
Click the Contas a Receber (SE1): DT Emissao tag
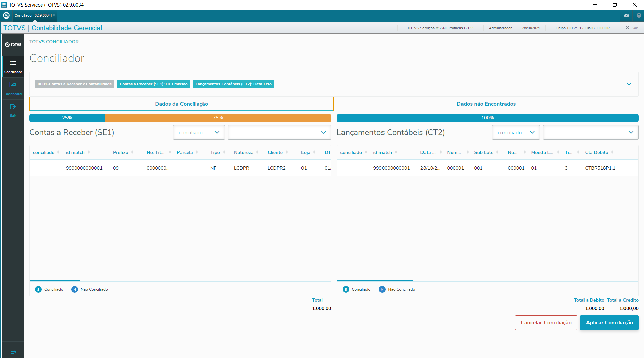154,84
